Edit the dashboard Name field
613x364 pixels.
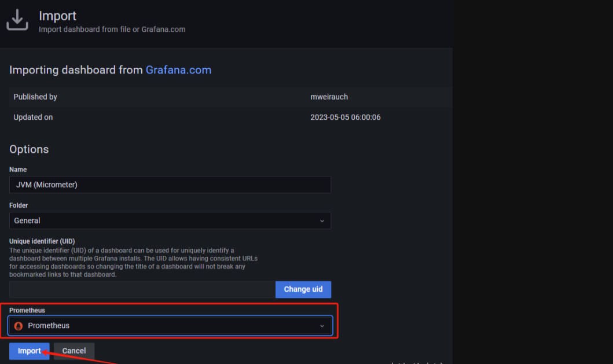pyautogui.click(x=170, y=185)
